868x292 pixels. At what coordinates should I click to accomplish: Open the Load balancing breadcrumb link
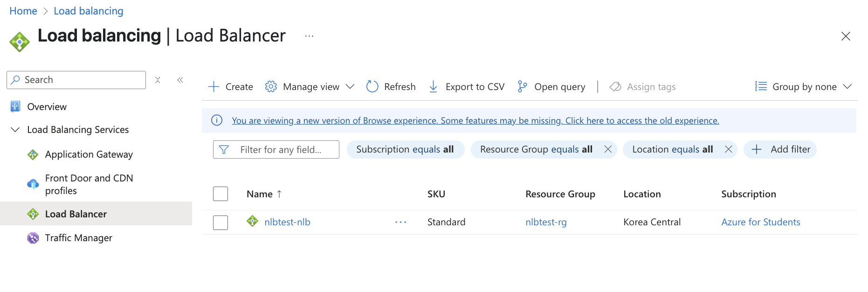(x=89, y=11)
